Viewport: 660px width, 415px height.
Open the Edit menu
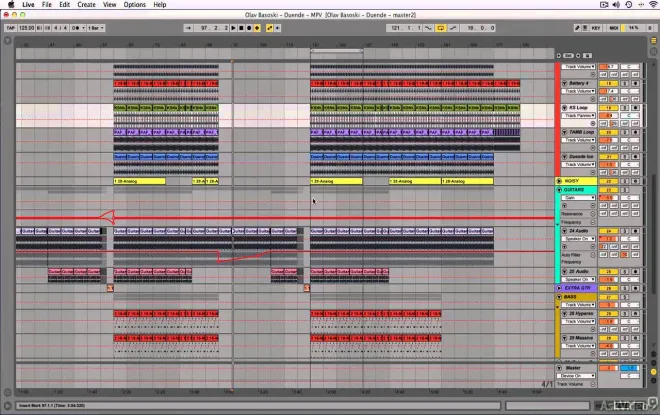point(64,5)
